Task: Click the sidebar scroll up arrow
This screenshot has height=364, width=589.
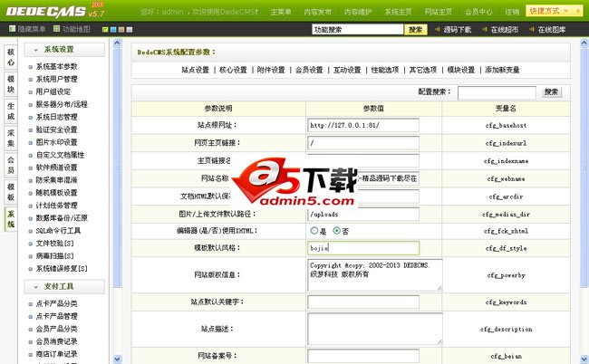Action: (117, 43)
